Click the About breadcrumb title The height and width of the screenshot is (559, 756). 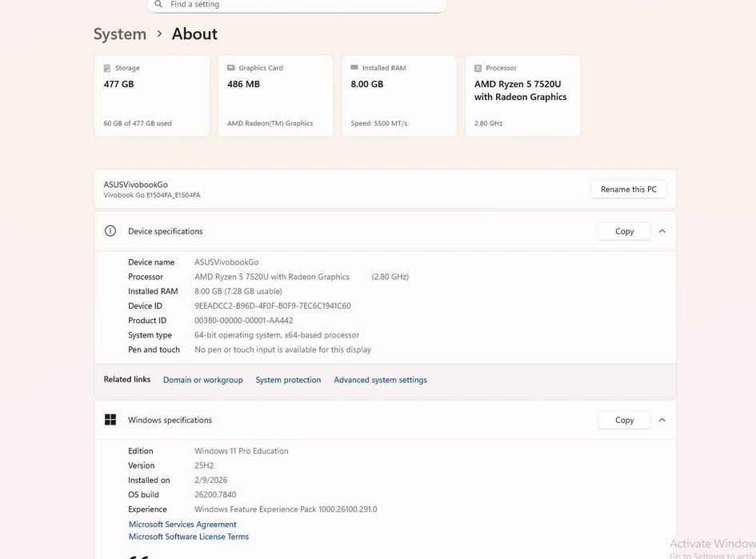(x=194, y=34)
